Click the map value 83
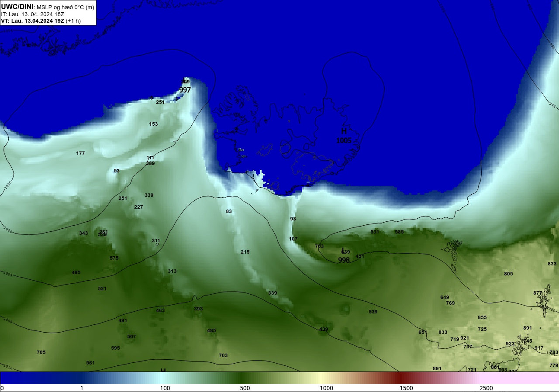This screenshot has height=392, width=559. (x=229, y=211)
